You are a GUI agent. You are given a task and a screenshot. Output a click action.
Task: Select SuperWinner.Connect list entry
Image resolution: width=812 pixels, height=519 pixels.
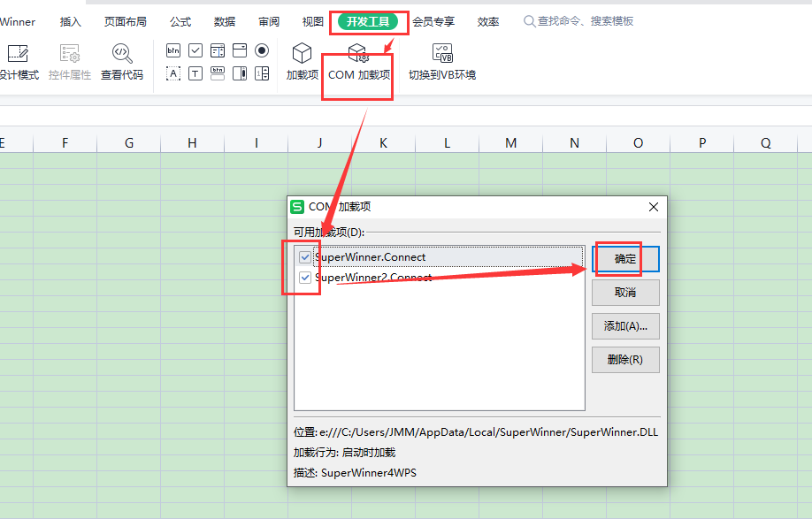click(x=439, y=256)
